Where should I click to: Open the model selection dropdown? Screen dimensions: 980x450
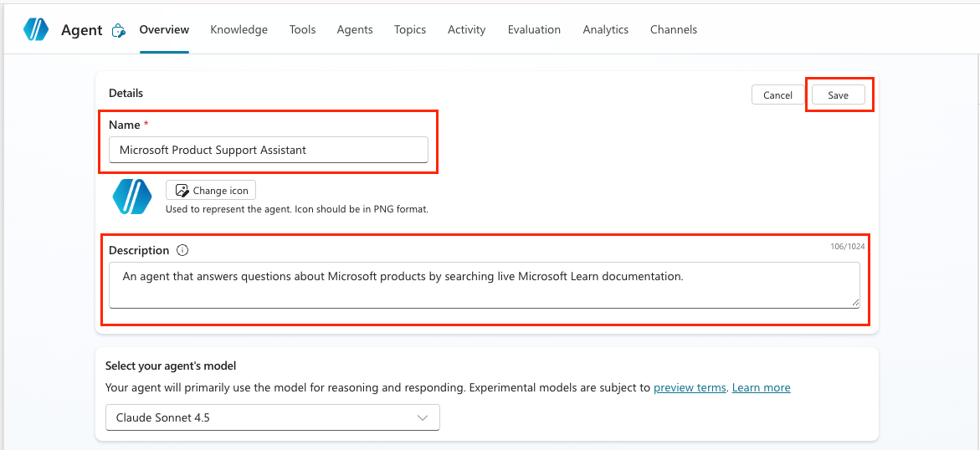click(273, 417)
